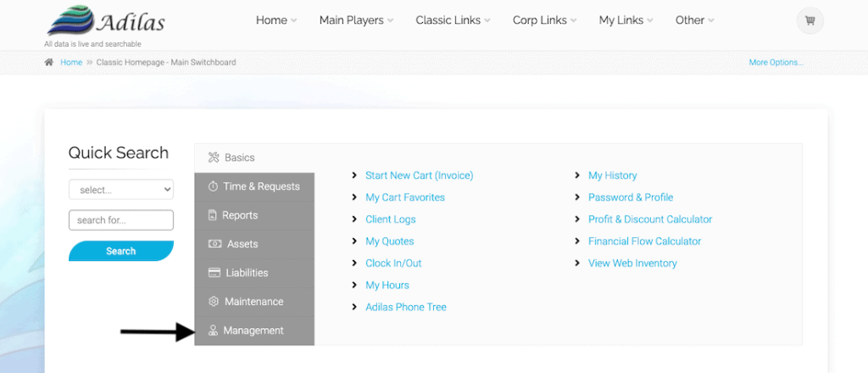
Task: Open Profit & Discount Calculator link
Action: coord(650,220)
